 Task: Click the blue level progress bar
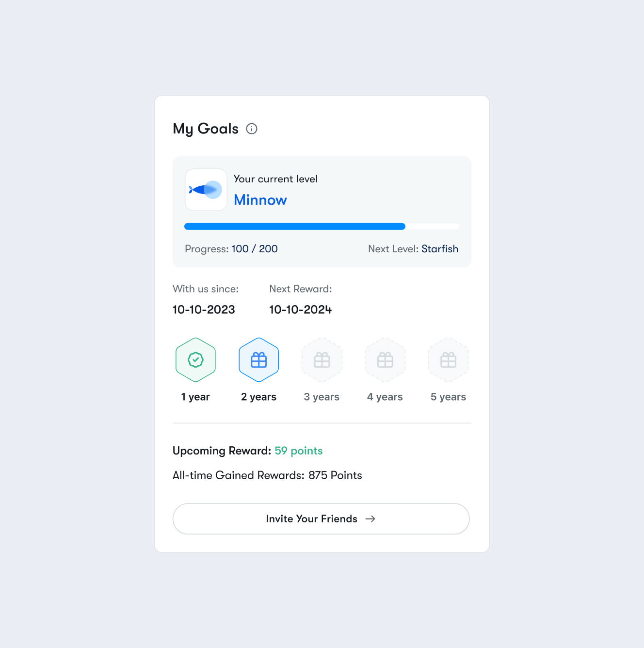click(x=295, y=227)
